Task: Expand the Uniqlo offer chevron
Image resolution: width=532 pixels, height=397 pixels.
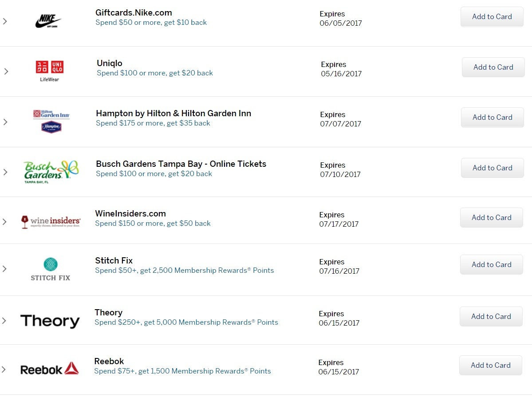Action: pyautogui.click(x=6, y=71)
